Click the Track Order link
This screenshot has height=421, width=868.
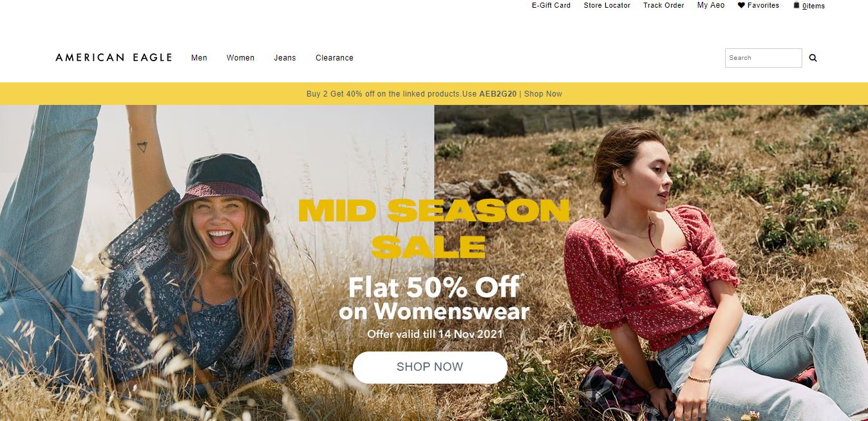[x=664, y=5]
